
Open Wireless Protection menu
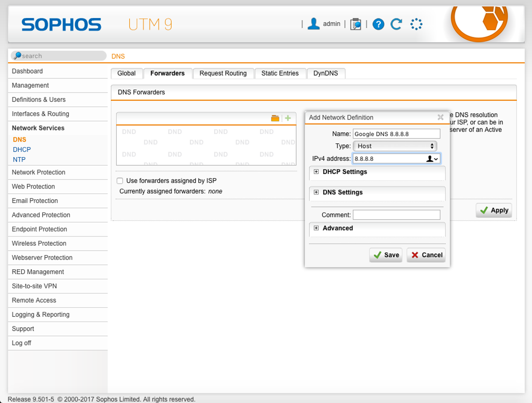pos(58,243)
